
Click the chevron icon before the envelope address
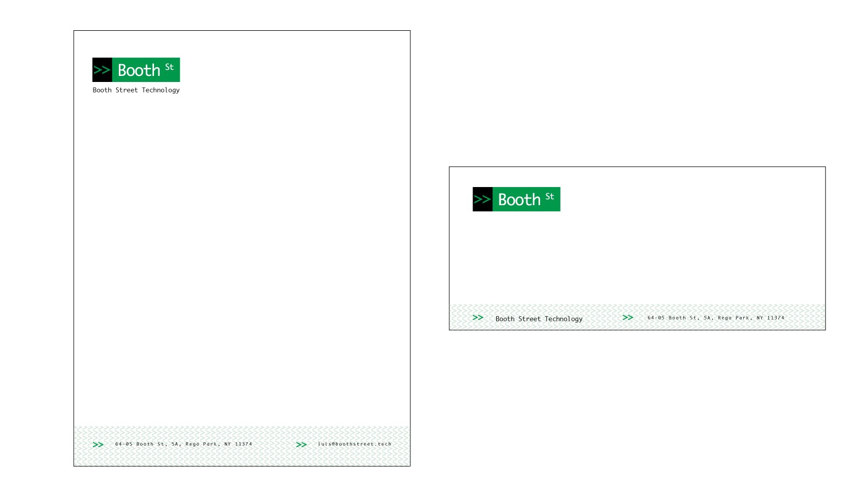(628, 317)
